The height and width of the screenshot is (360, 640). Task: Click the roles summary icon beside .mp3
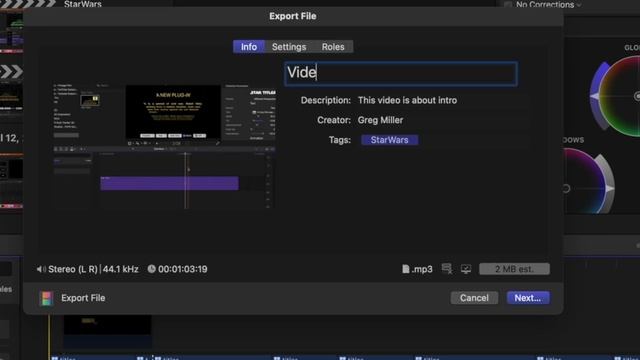[x=447, y=269]
